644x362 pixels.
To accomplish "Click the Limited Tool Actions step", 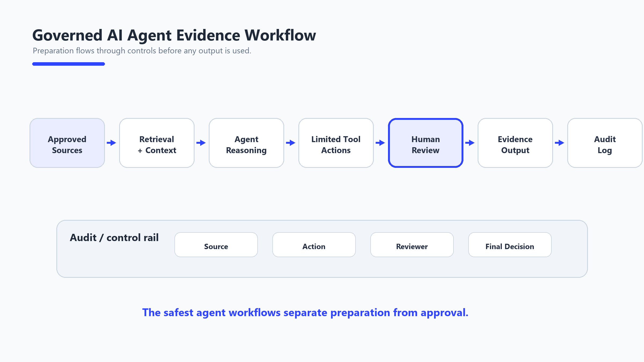I will pyautogui.click(x=336, y=143).
